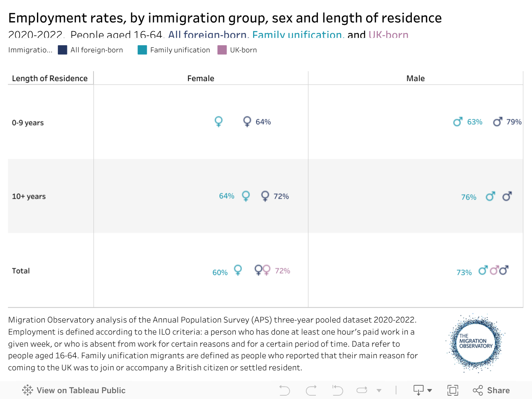532x399 pixels.
Task: Expand the download options arrow
Action: (x=430, y=390)
